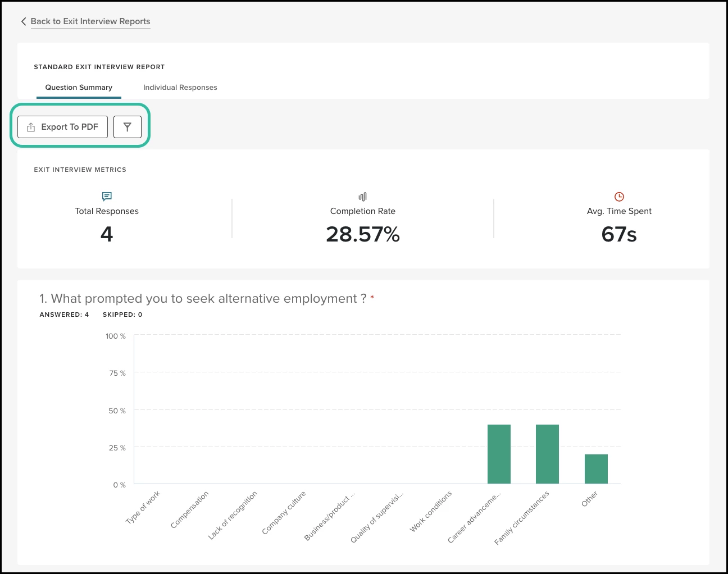This screenshot has width=728, height=574.
Task: Click the Avg. Time Spent clock icon
Action: tap(619, 197)
